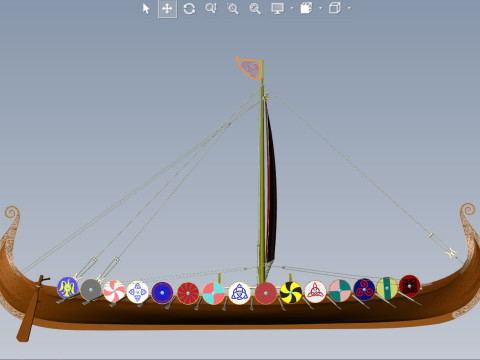The height and width of the screenshot is (360, 480).
Task: Click the wireframe cube view icon
Action: coord(335,8)
